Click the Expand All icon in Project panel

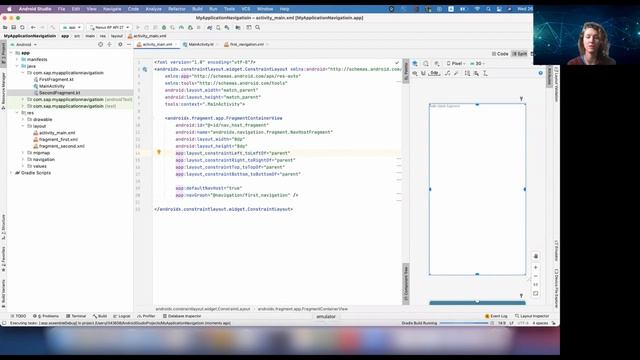tap(109, 44)
